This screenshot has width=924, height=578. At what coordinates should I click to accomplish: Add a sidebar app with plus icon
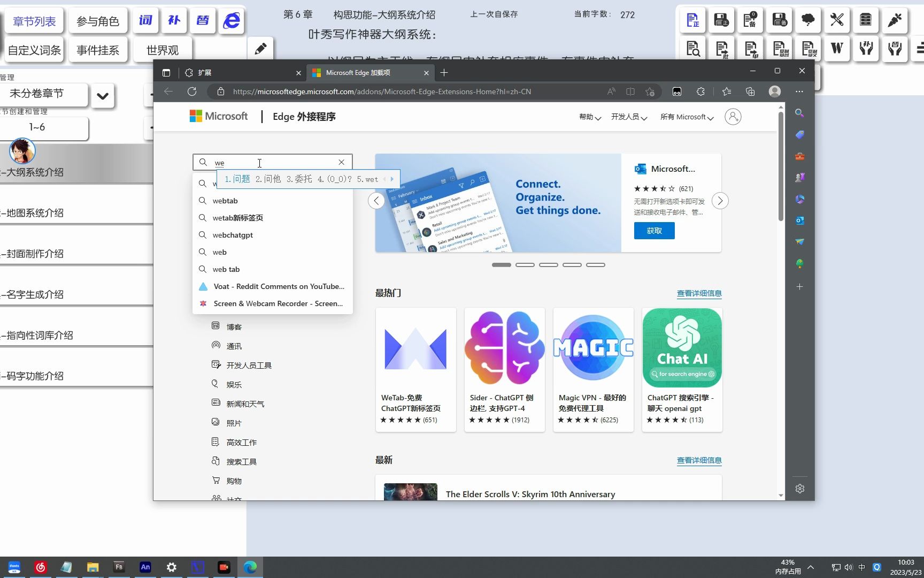[x=799, y=287]
